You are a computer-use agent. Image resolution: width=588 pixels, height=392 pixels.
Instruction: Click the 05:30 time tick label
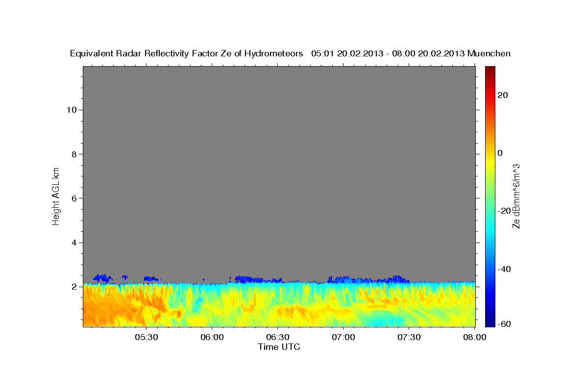coord(147,338)
